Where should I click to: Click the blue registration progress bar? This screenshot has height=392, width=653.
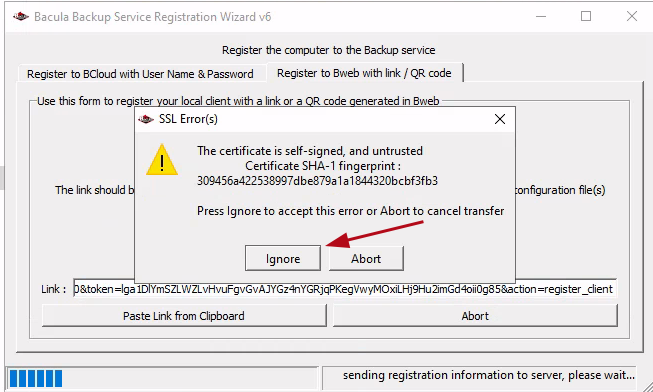coord(162,378)
